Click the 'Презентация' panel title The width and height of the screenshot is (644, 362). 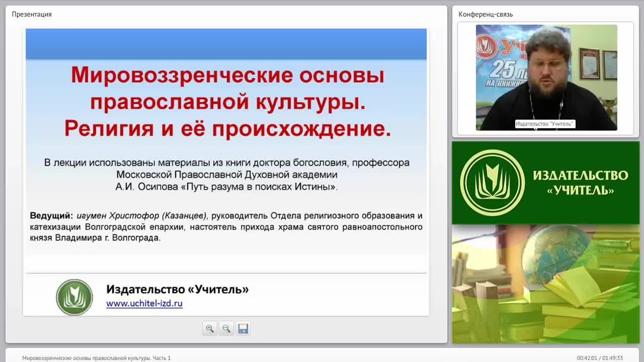pos(32,14)
